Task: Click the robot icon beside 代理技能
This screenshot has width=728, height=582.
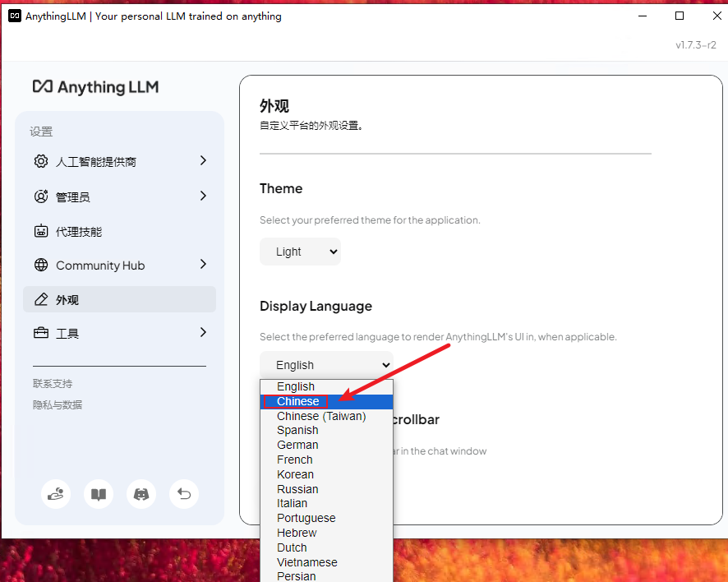Action: click(x=41, y=231)
